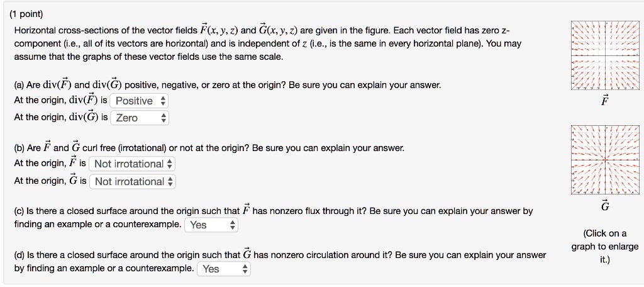Open the part (d) circulation "Yes" dropdown
644x287 pixels.
(x=225, y=269)
